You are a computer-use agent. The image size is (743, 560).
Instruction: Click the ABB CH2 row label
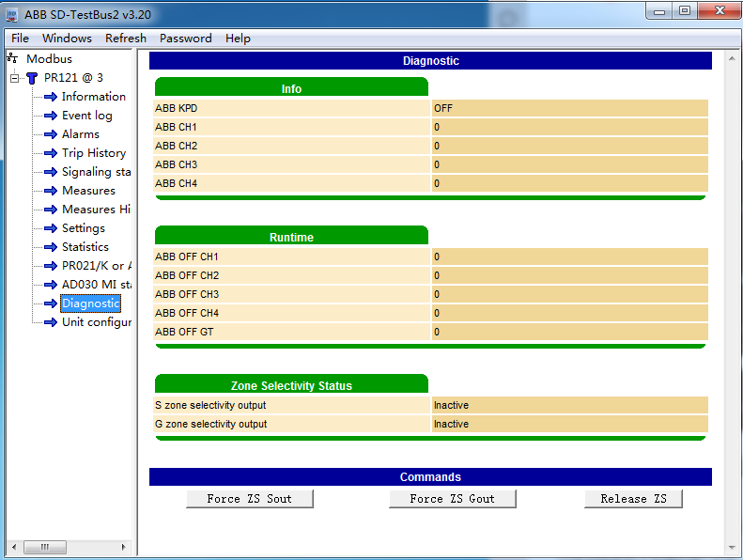pyautogui.click(x=176, y=146)
